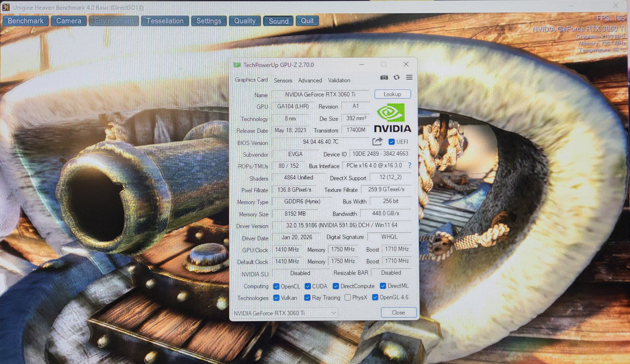Image resolution: width=630 pixels, height=364 pixels.
Task: Click the Bandwidth value 448.0 GB/s
Action: coord(386,213)
